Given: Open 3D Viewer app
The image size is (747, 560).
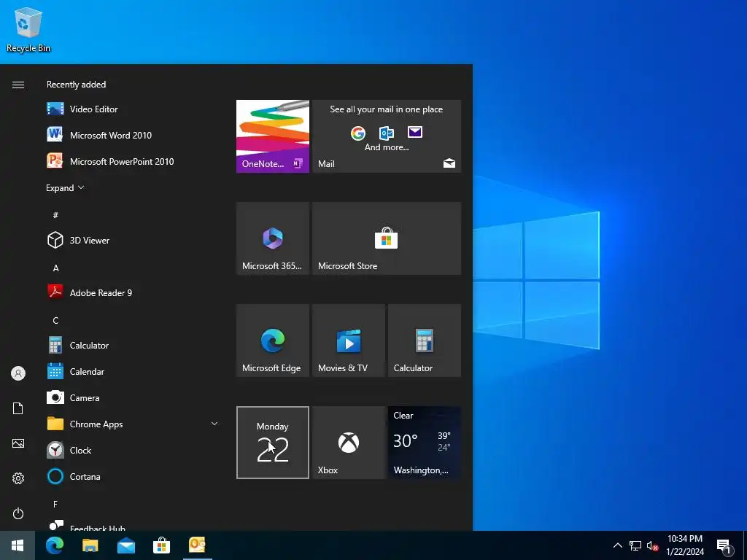Looking at the screenshot, I should [x=133, y=241].
